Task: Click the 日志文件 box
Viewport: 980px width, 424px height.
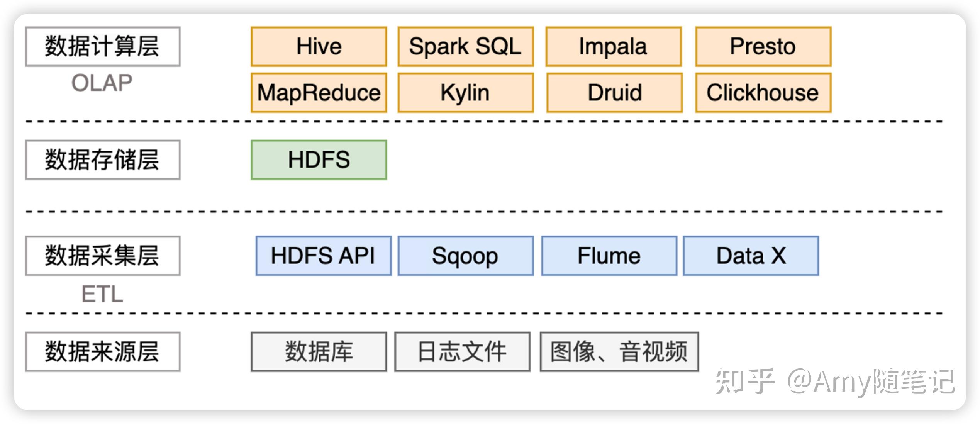Action: coord(463,352)
